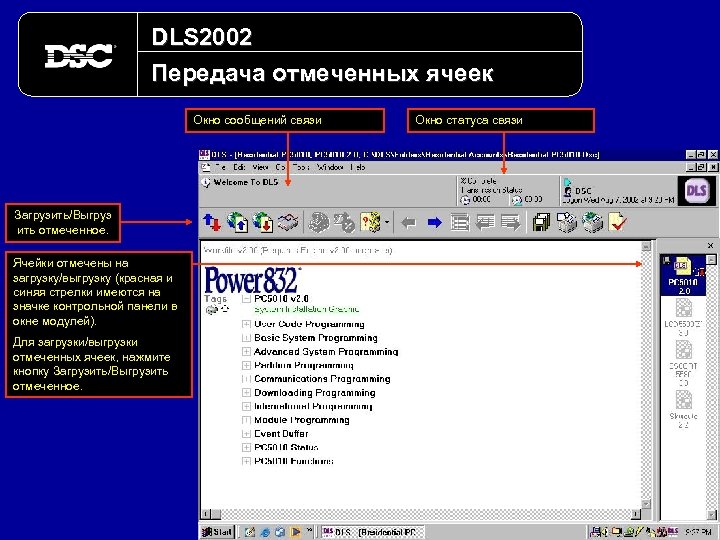The height and width of the screenshot is (540, 720).
Task: Open the Tools menu
Action: (x=301, y=167)
